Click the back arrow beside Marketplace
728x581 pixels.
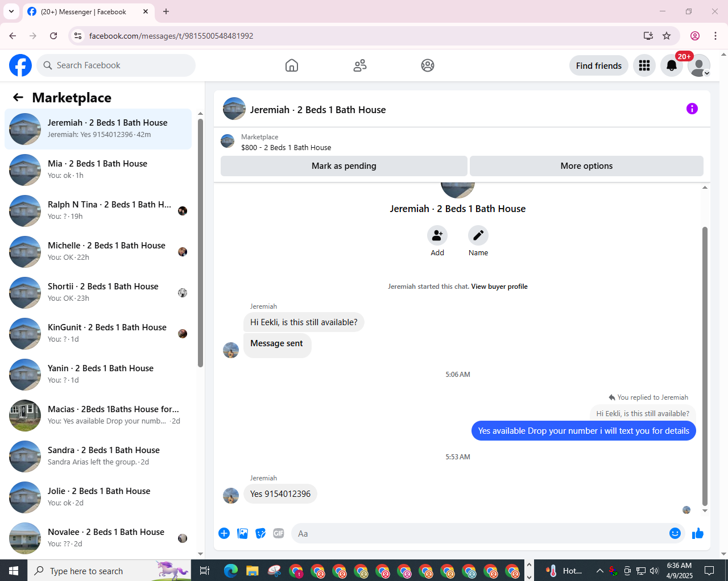(18, 97)
